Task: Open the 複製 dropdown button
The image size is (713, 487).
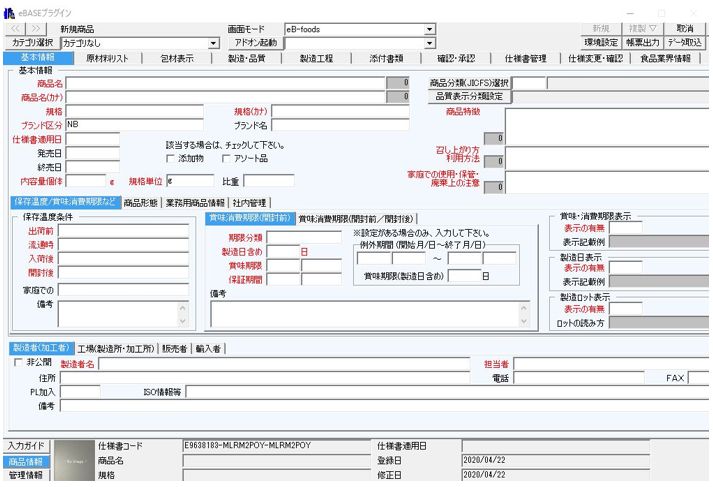Action: [x=643, y=29]
